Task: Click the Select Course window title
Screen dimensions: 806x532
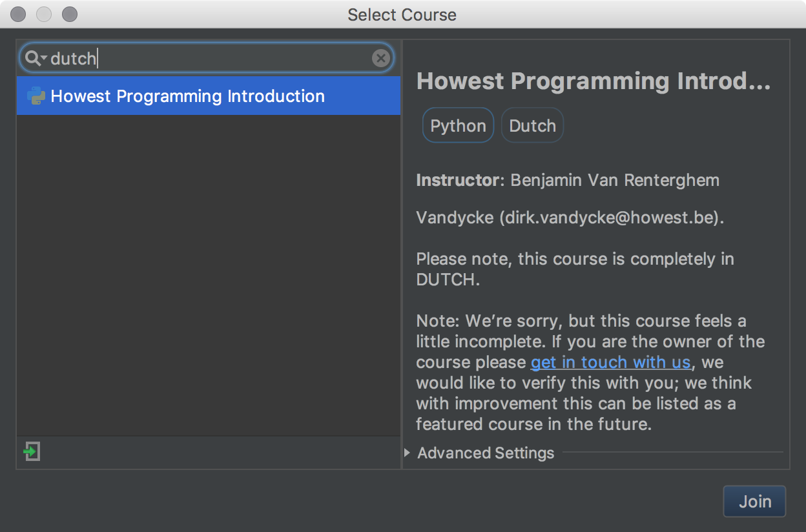Action: (x=402, y=15)
